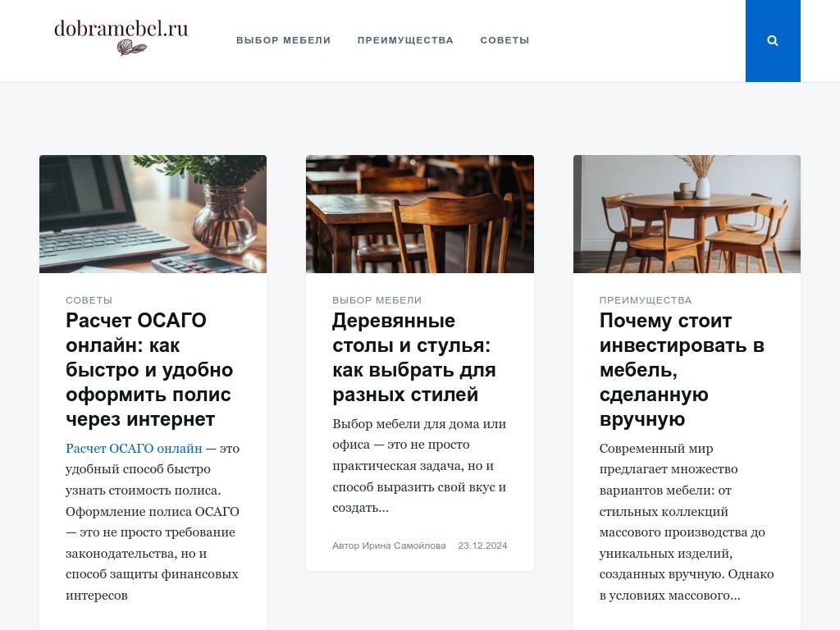Click excerpt text Выбор мебели для дома
Image resolution: width=840 pixels, height=630 pixels.
click(x=419, y=466)
